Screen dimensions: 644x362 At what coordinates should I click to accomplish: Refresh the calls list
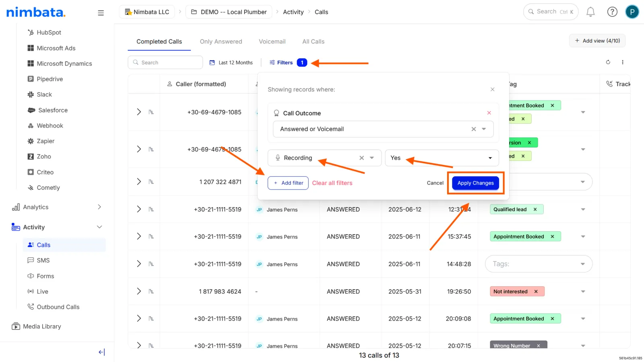[608, 62]
